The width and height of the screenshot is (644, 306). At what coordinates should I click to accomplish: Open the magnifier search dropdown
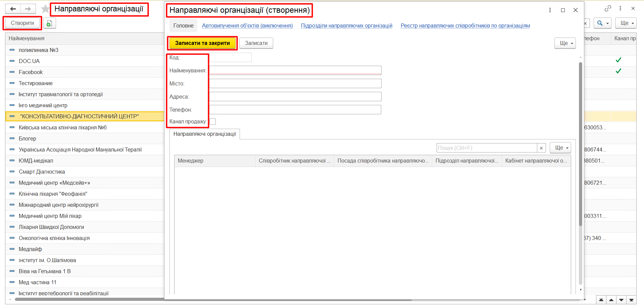coord(602,23)
